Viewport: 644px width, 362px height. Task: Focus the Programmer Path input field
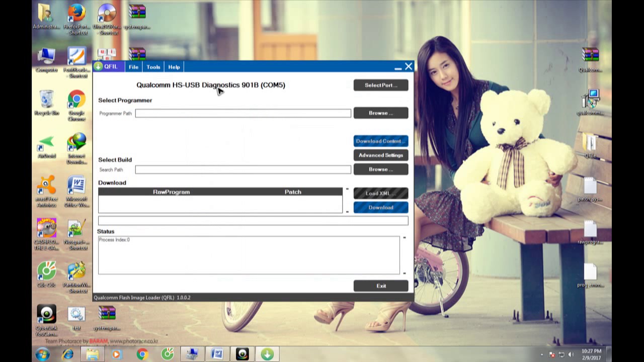coord(243,113)
